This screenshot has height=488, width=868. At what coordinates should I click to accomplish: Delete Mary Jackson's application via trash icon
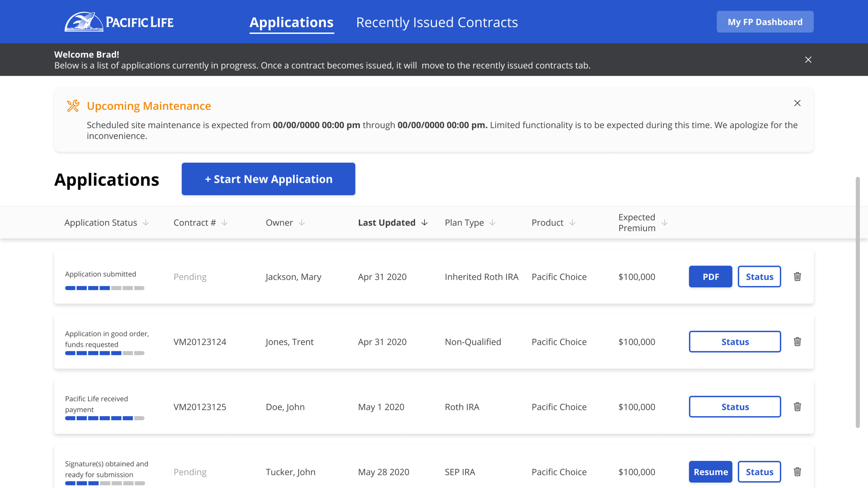pos(797,277)
